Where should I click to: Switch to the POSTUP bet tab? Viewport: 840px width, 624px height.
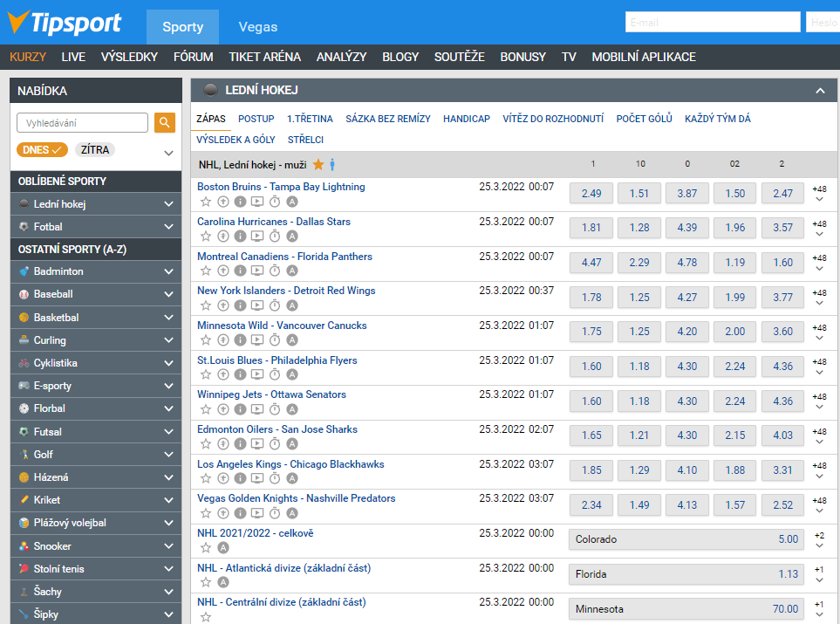pyautogui.click(x=256, y=119)
